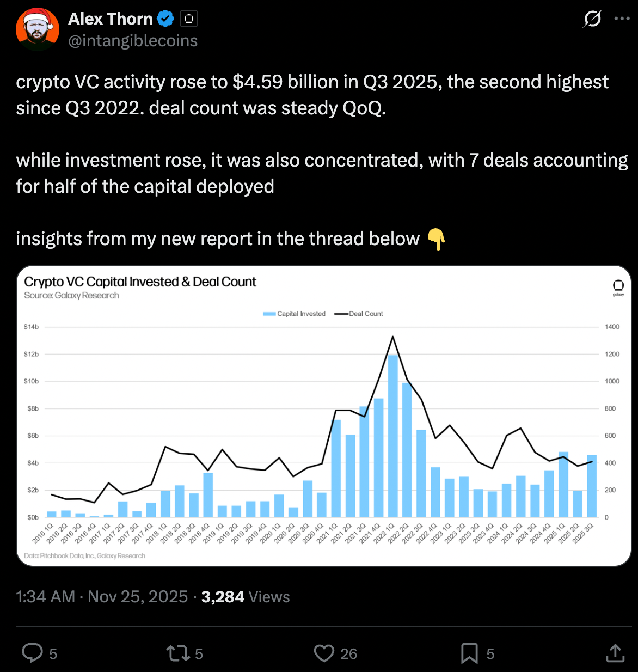Click the Galaxy logo on the chart corner

coord(618,285)
